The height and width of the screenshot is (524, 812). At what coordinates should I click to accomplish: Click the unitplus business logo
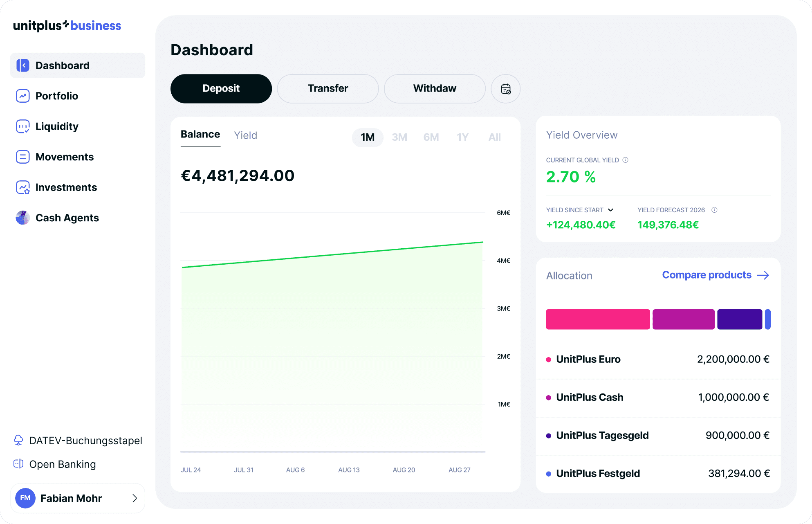(67, 25)
